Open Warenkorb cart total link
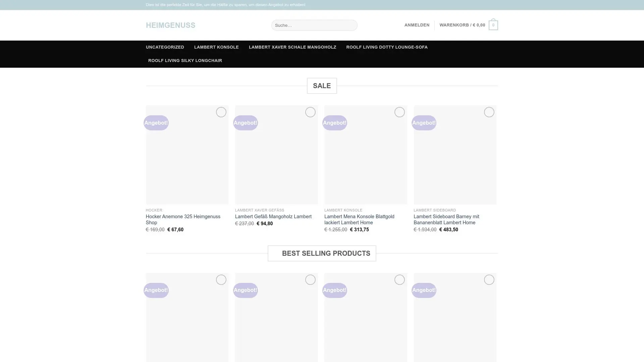Screen dimensions: 644x362 coord(462,25)
